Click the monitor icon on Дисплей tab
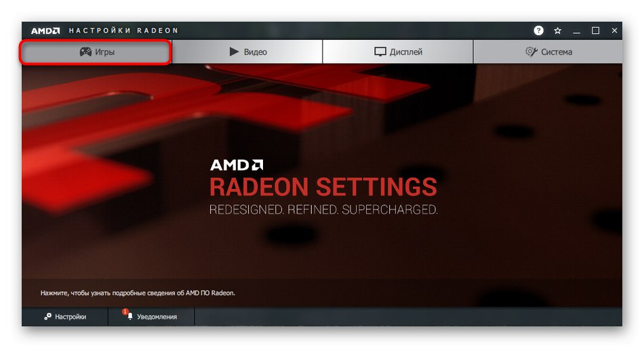Screen dimensions: 644x348 [x=380, y=51]
